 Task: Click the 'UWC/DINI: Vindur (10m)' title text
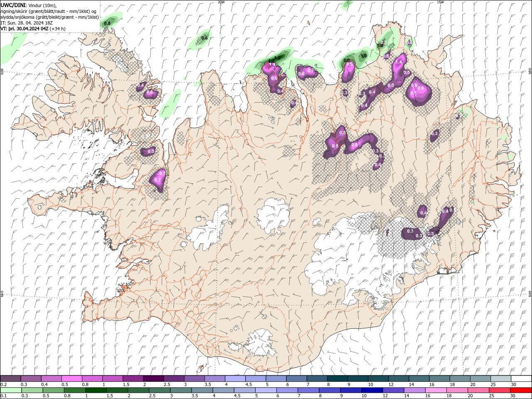tap(28, 5)
